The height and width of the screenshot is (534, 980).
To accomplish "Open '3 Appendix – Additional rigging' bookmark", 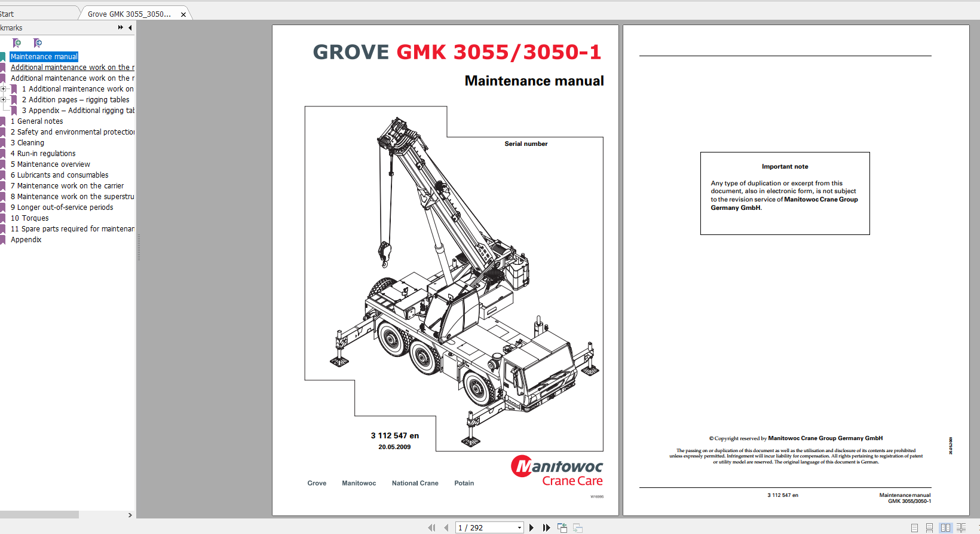I will [x=78, y=110].
